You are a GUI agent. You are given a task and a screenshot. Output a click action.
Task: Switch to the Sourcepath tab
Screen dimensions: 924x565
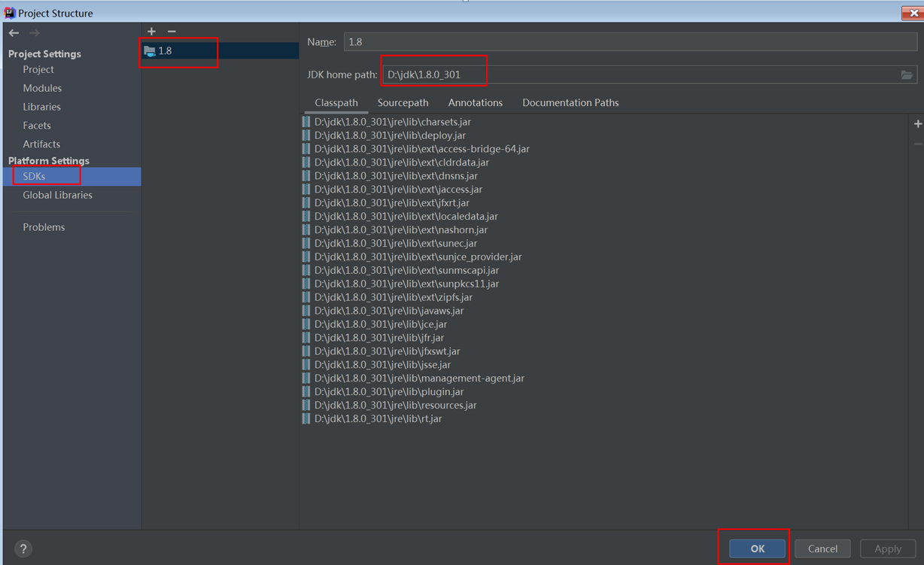coord(403,102)
